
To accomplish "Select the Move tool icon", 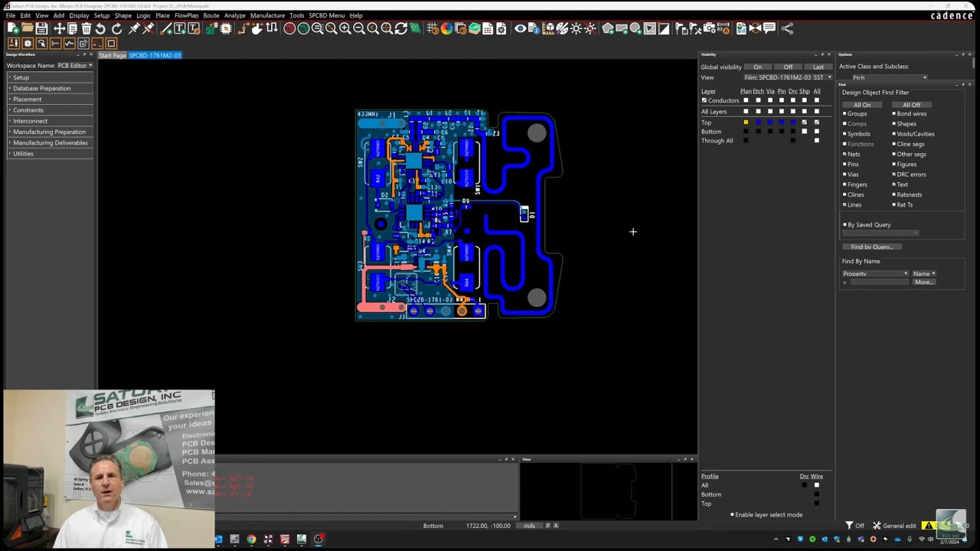I will (59, 28).
